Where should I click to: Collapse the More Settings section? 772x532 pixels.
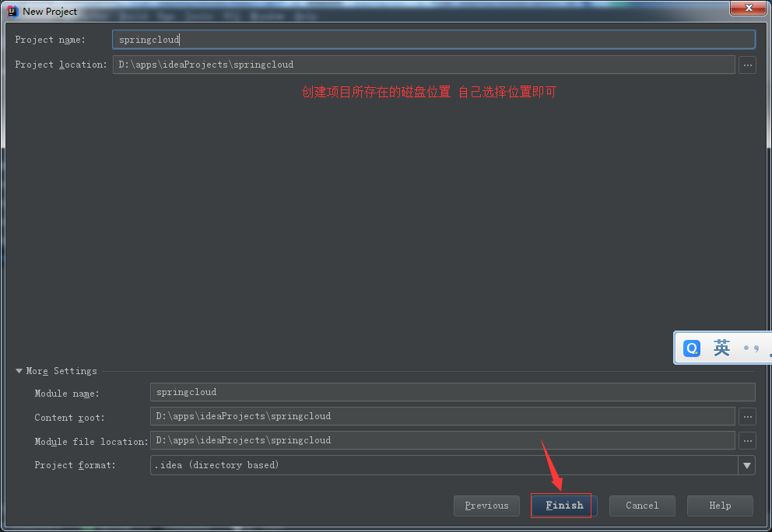click(x=19, y=371)
